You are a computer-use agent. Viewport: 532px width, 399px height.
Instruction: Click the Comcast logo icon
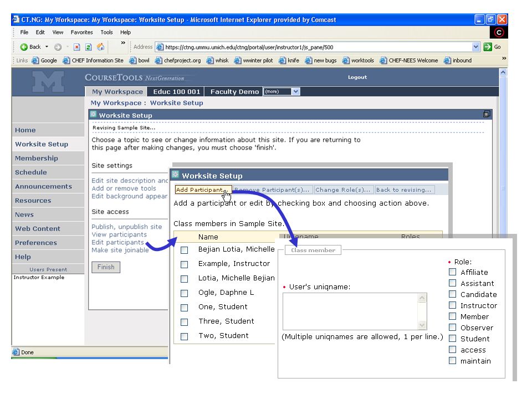click(x=499, y=33)
